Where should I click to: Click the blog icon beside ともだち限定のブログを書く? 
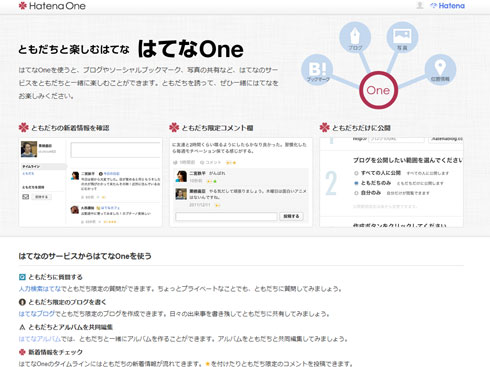(x=22, y=302)
